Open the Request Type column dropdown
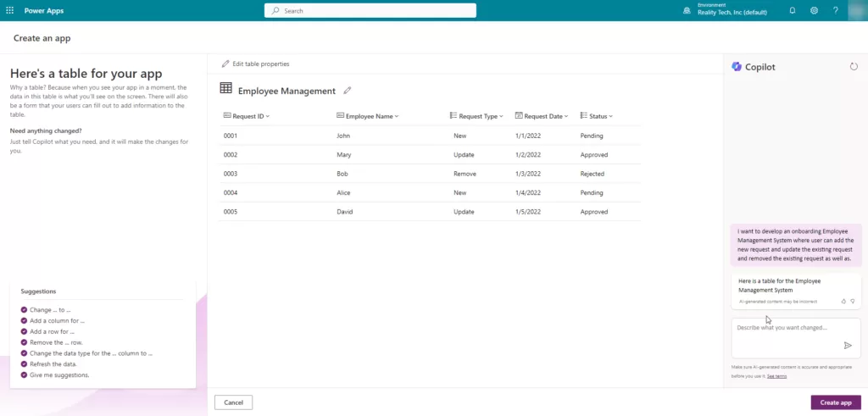The width and height of the screenshot is (868, 416). (501, 116)
